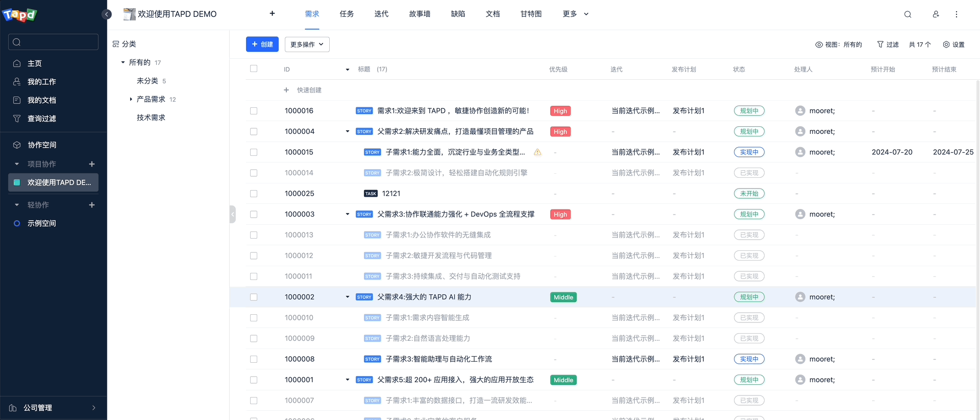Click the 分类 panel icon
Viewport: 980px width, 420px height.
(x=116, y=44)
